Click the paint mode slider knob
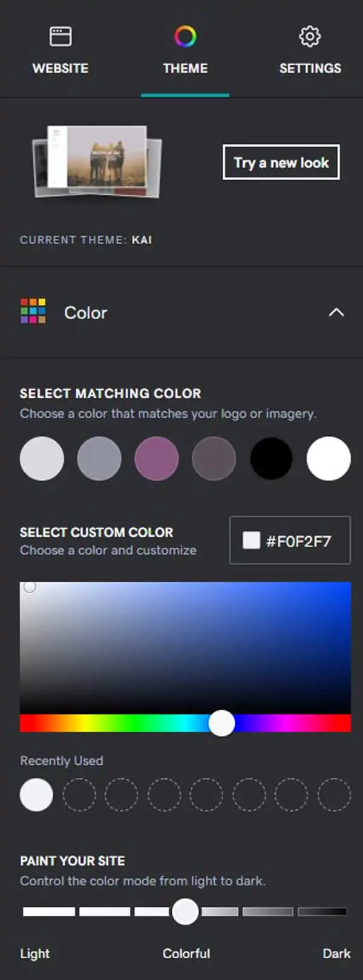This screenshot has height=980, width=363. tap(185, 911)
